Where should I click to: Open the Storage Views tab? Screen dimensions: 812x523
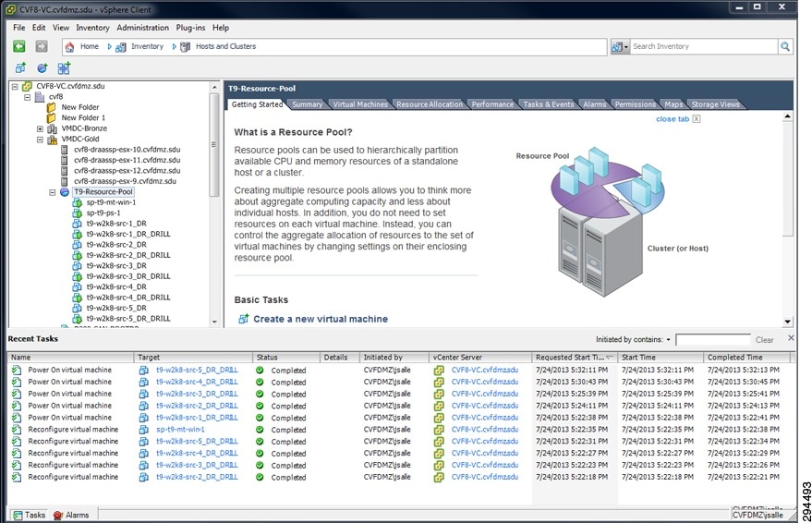716,104
